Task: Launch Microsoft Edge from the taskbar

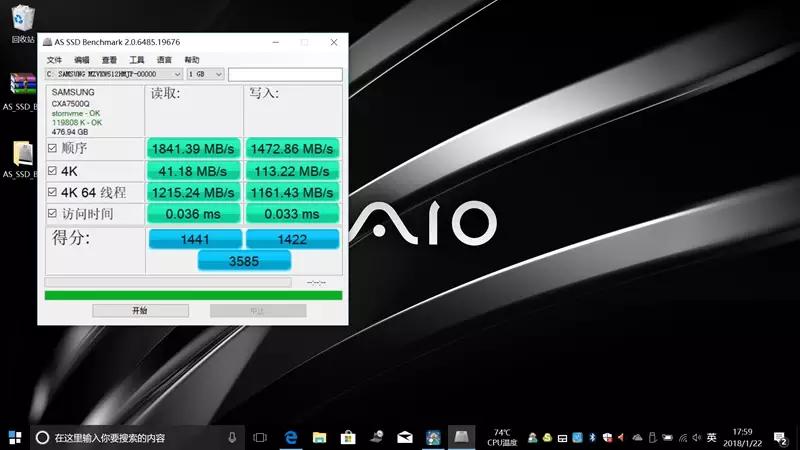Action: pyautogui.click(x=291, y=437)
